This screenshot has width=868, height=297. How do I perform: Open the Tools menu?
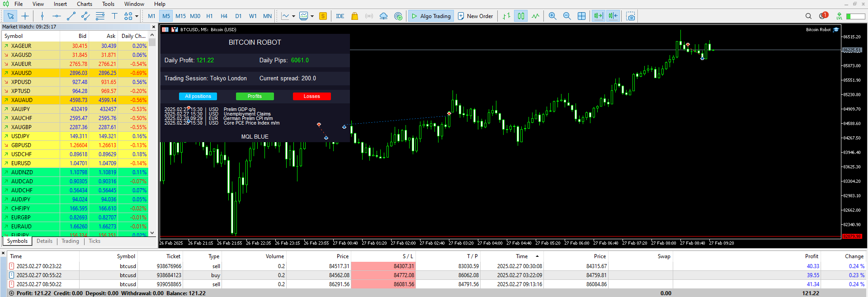(x=108, y=4)
